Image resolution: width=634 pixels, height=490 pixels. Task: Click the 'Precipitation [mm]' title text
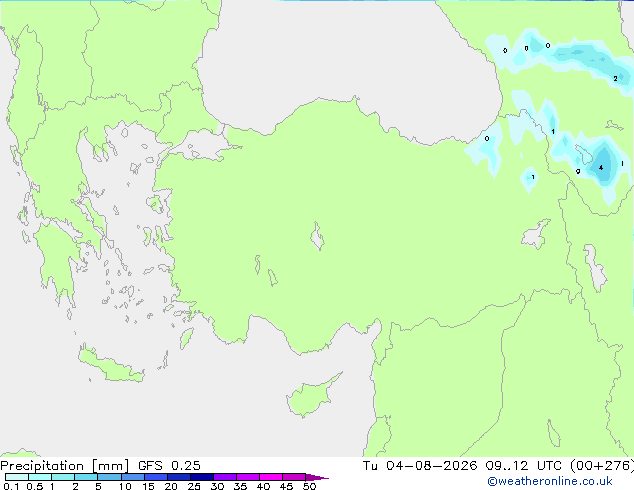pyautogui.click(x=65, y=466)
